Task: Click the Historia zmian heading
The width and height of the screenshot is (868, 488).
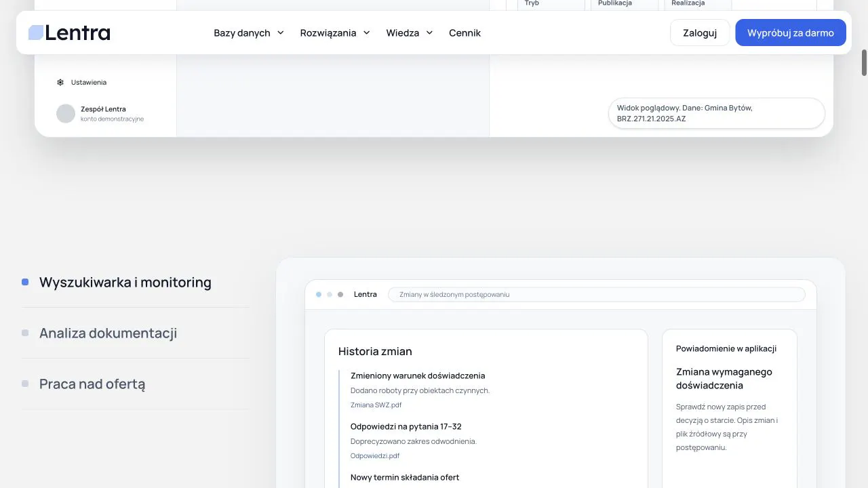Action: point(375,351)
